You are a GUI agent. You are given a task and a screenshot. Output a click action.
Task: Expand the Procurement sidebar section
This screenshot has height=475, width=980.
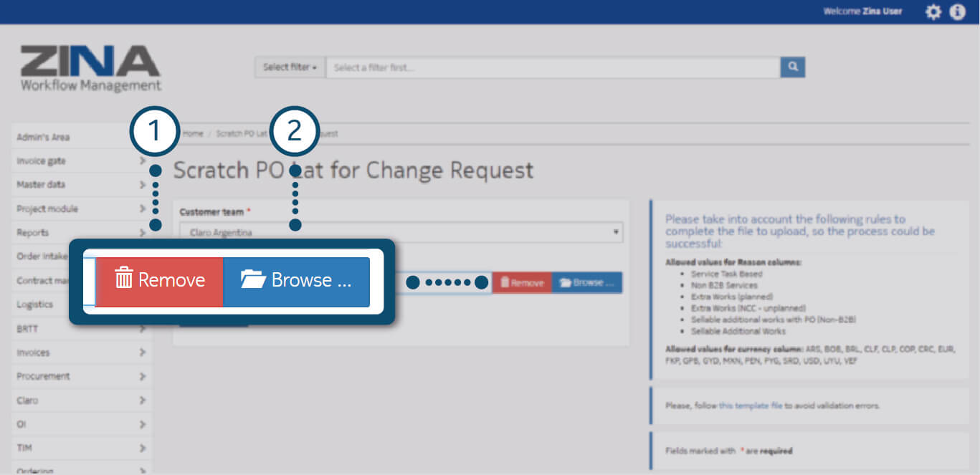80,376
